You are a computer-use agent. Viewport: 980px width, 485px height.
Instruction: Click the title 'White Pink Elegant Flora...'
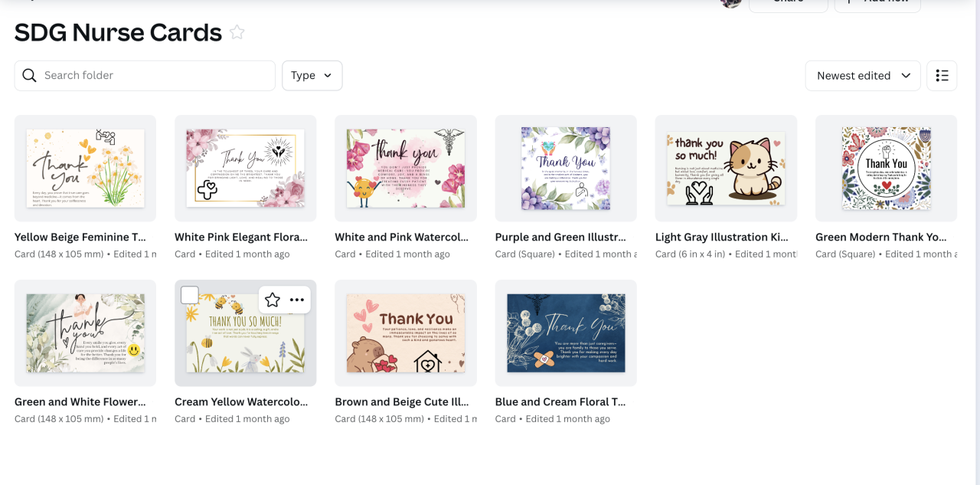(241, 238)
